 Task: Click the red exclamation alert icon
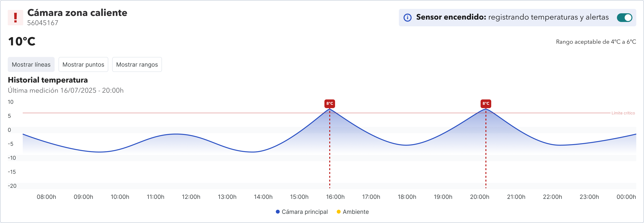pos(15,17)
